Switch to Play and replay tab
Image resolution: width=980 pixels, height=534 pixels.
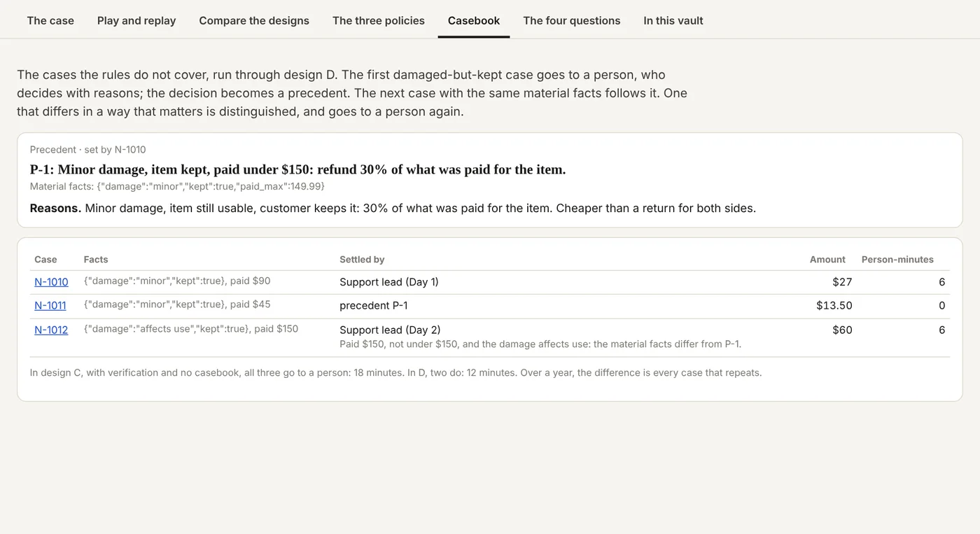(136, 20)
